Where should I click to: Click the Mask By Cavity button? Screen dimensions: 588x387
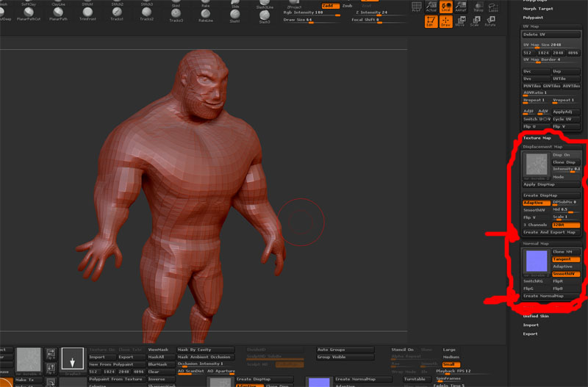pos(205,350)
